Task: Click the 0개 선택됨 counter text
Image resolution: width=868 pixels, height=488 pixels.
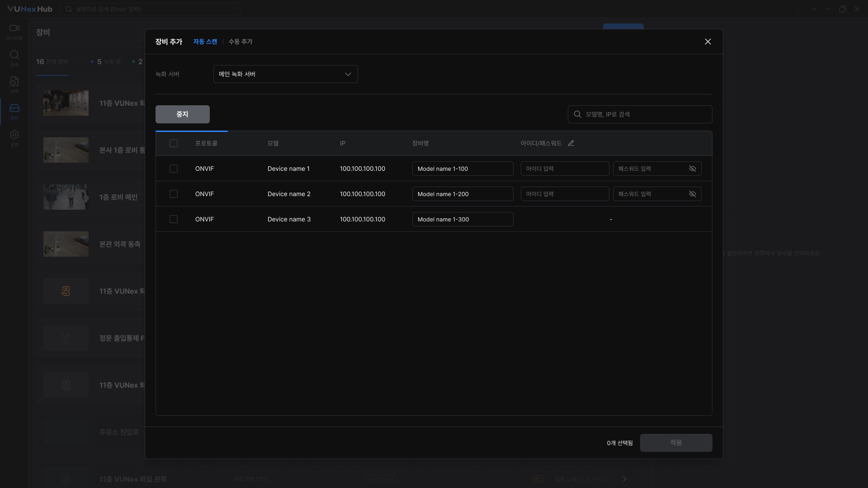Action: (620, 443)
